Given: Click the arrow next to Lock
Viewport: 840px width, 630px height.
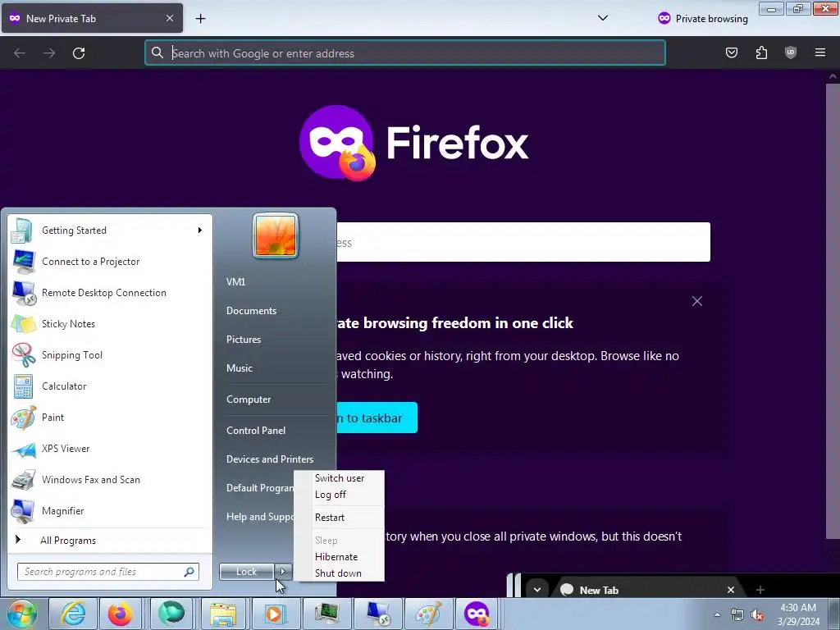Looking at the screenshot, I should (283, 572).
